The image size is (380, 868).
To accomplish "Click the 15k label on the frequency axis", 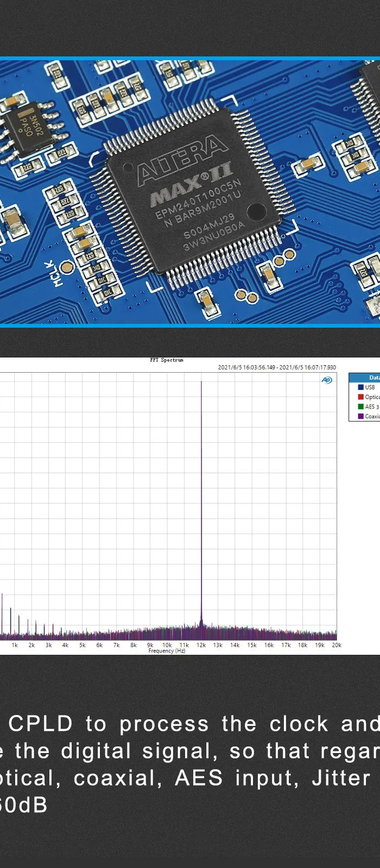I will [252, 645].
